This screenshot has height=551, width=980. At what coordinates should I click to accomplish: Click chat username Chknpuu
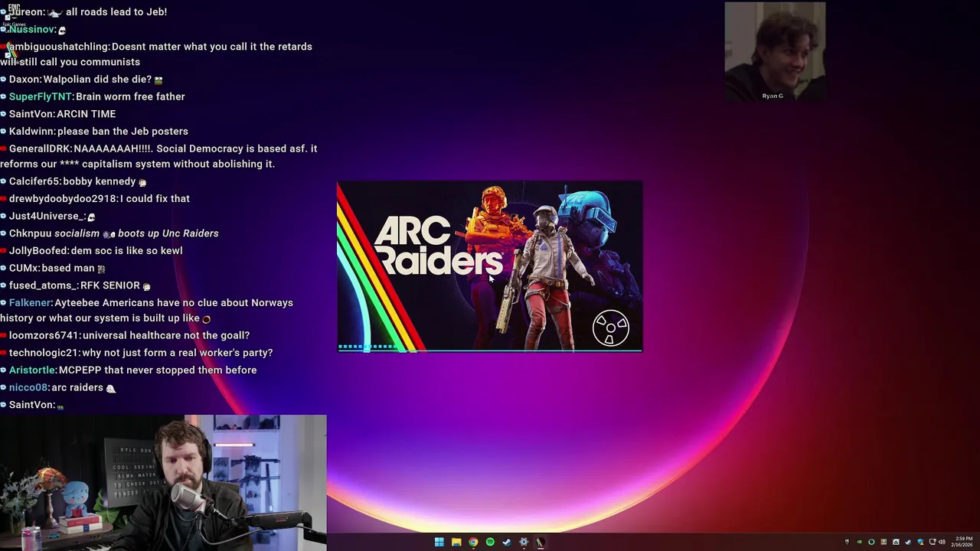(x=30, y=233)
